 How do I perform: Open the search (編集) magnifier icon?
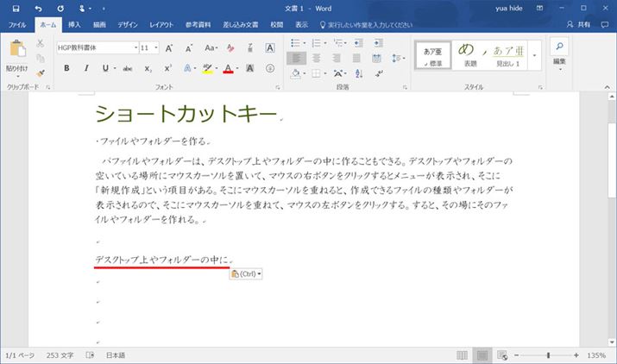pyautogui.click(x=559, y=47)
